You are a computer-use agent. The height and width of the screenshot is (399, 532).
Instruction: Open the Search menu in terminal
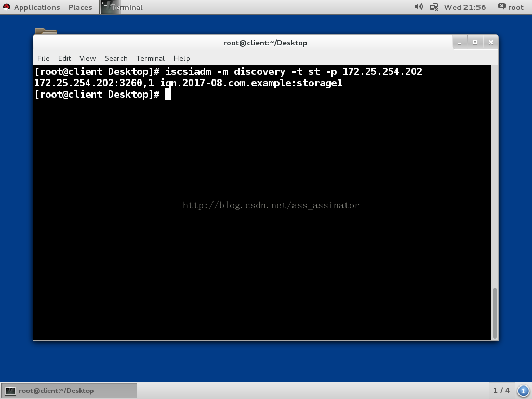116,58
